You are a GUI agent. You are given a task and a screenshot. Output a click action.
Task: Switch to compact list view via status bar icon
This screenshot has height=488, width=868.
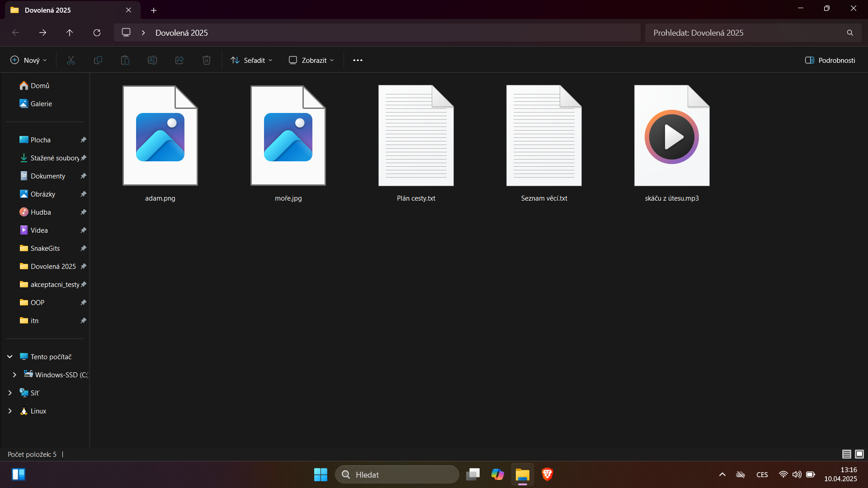pos(846,454)
